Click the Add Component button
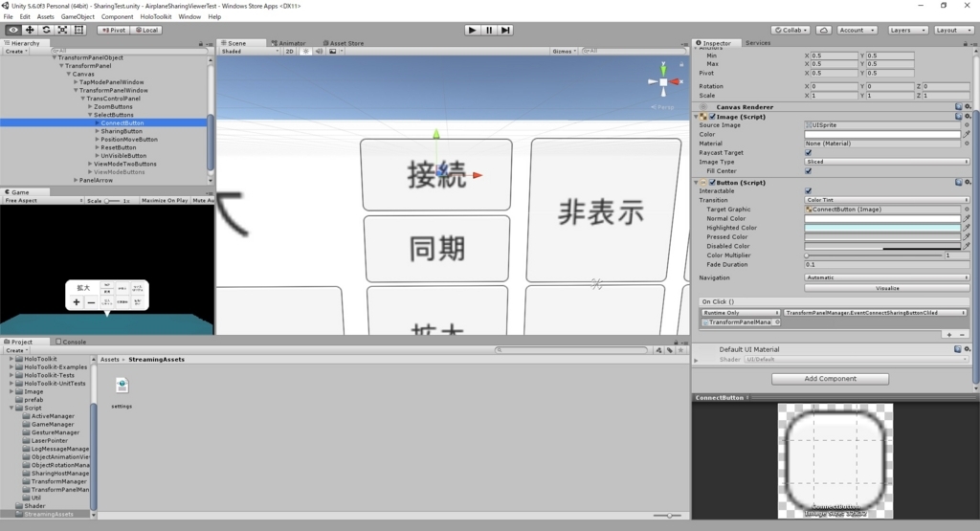This screenshot has width=980, height=531. tap(830, 379)
